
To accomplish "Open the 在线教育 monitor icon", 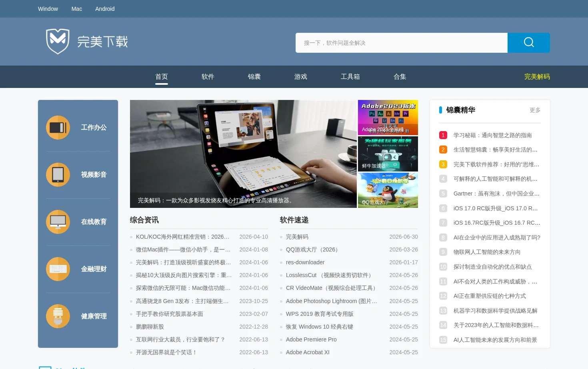I will pyautogui.click(x=58, y=222).
